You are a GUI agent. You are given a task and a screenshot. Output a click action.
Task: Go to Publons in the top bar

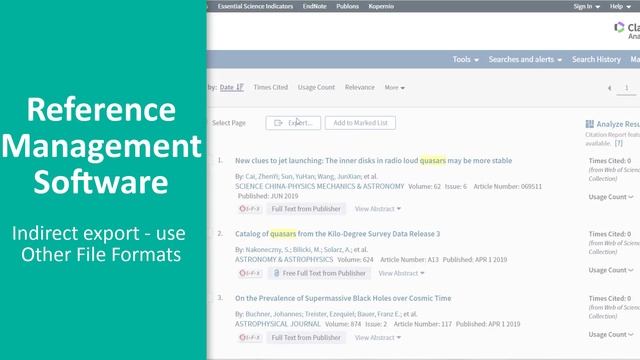point(347,6)
